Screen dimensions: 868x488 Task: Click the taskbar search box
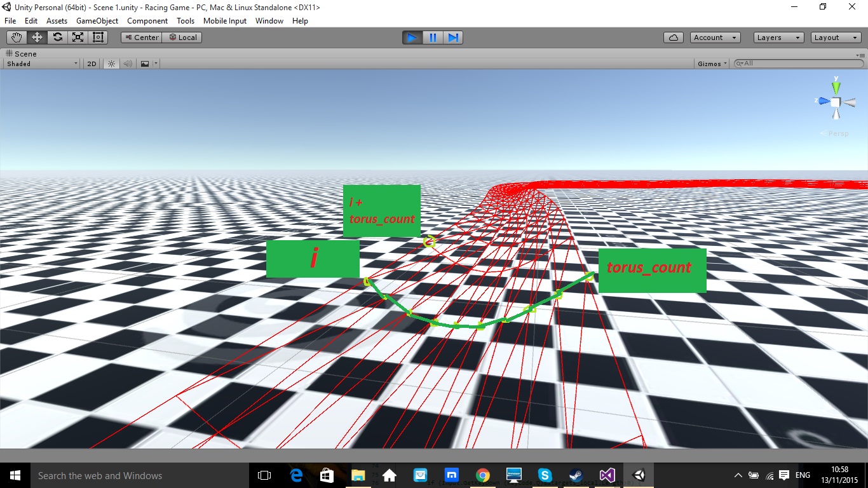pos(140,475)
